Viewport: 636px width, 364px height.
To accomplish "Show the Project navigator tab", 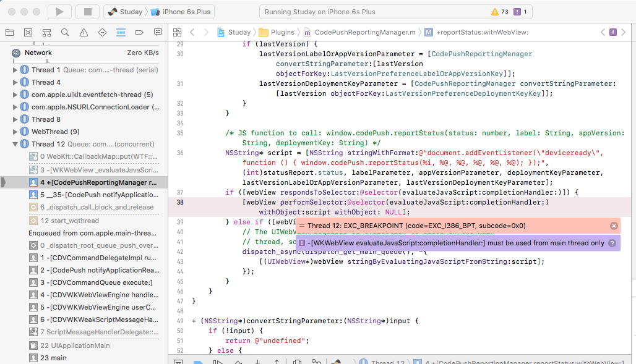I will pos(9,32).
